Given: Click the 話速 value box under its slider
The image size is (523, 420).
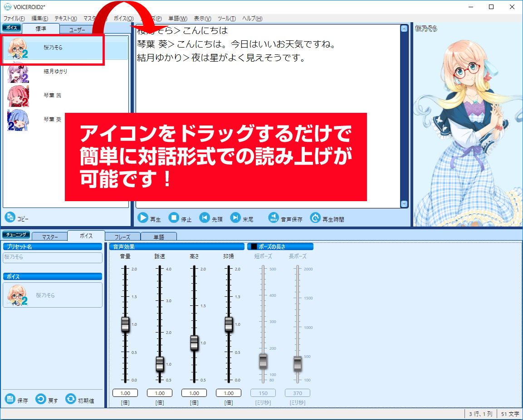Looking at the screenshot, I should pos(160,393).
